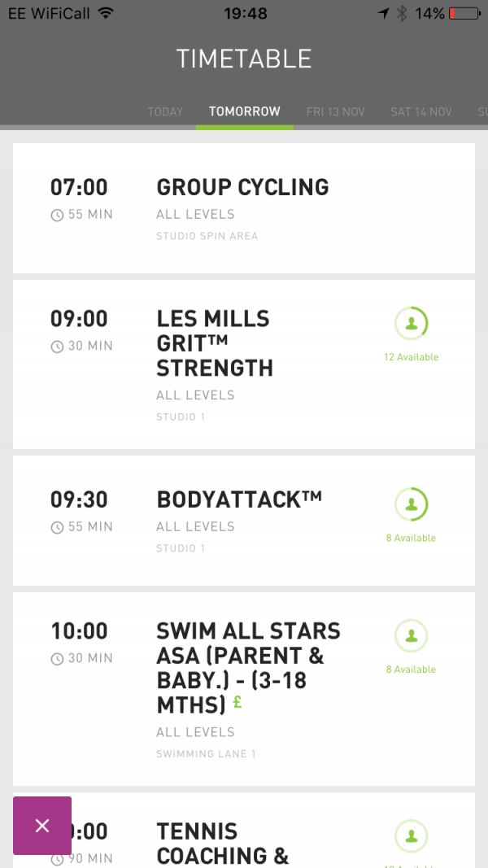Viewport: 488px width, 868px height.
Task: Open the Group Cycling class
Action: (x=242, y=187)
